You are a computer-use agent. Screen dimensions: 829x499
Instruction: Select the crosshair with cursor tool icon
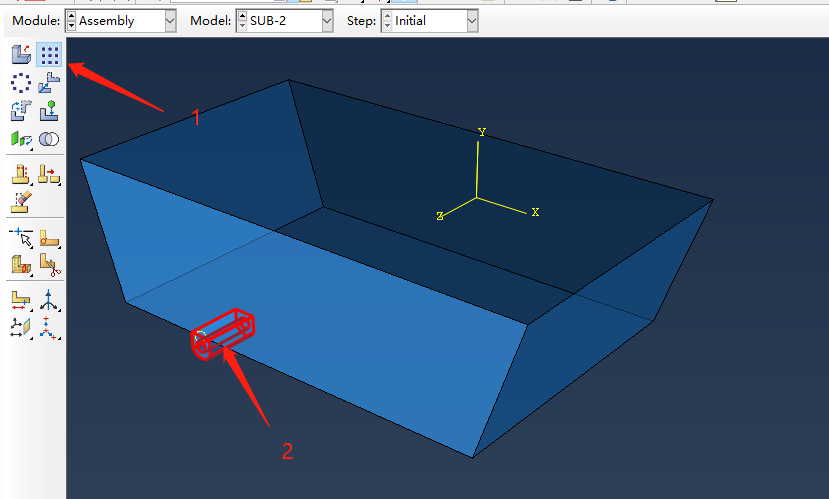(21, 237)
